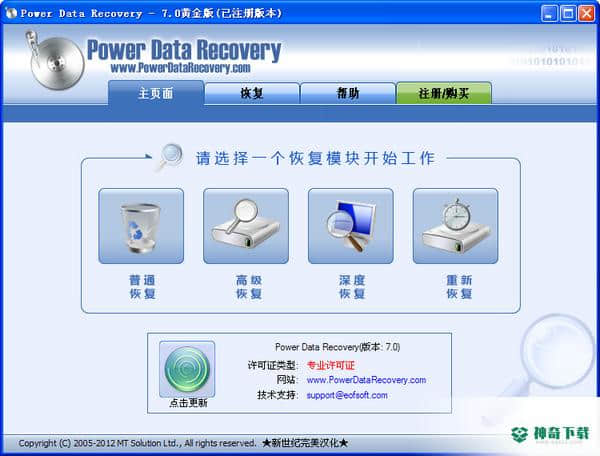Open the 重新恢复 stopwatch drive module
Image resolution: width=600 pixels, height=456 pixels.
point(456,226)
